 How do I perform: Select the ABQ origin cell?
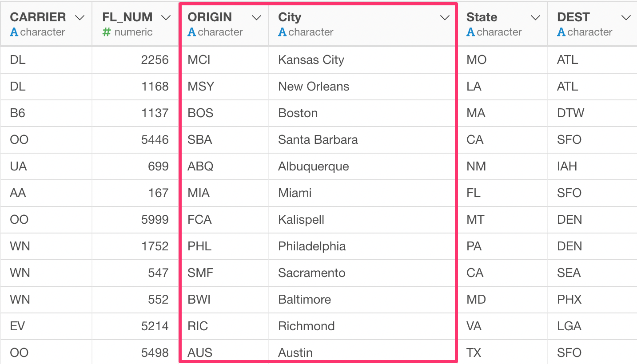224,166
